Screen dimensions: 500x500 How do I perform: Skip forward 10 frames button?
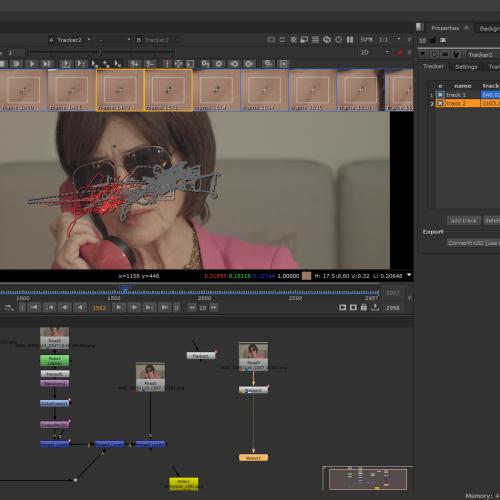point(214,307)
